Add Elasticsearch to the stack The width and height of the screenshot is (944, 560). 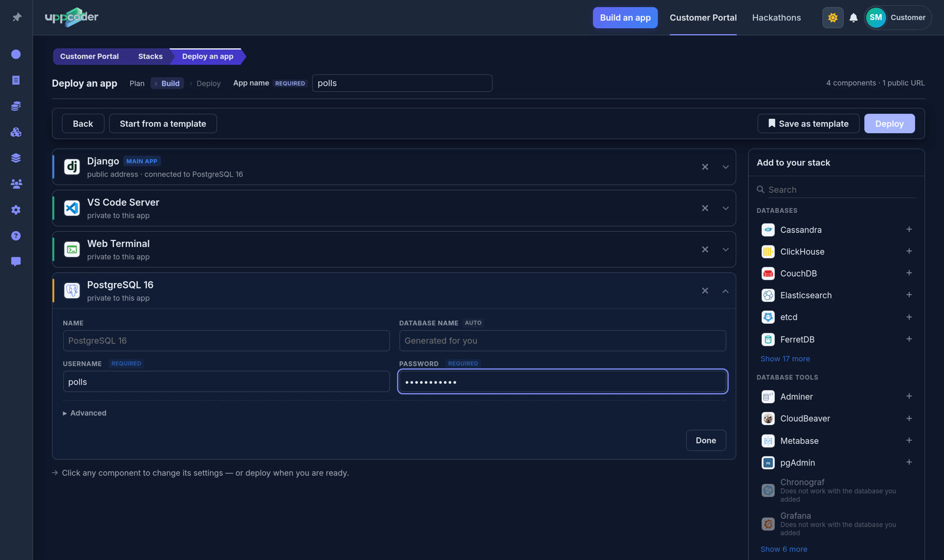pyautogui.click(x=909, y=295)
